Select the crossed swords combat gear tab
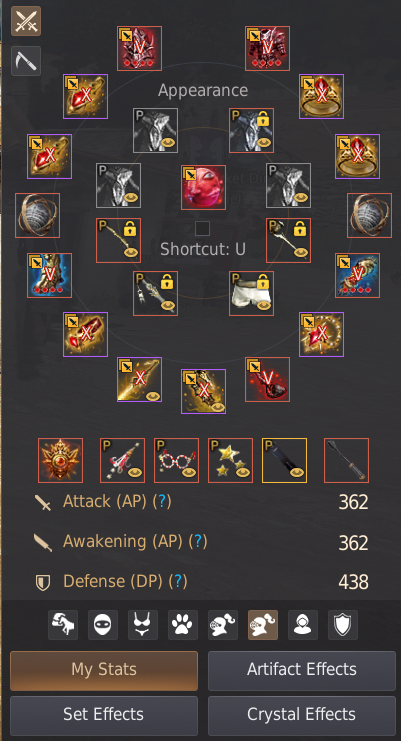Image resolution: width=401 pixels, height=741 pixels. point(26,21)
